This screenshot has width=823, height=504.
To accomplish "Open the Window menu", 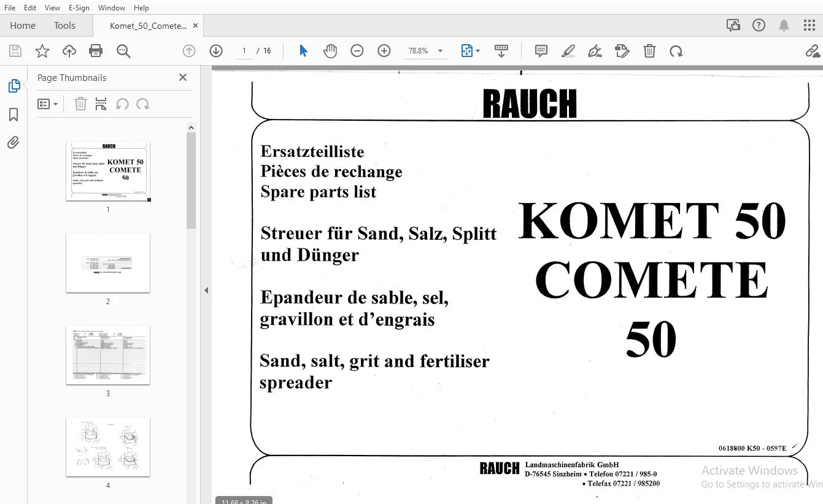I will tap(112, 8).
